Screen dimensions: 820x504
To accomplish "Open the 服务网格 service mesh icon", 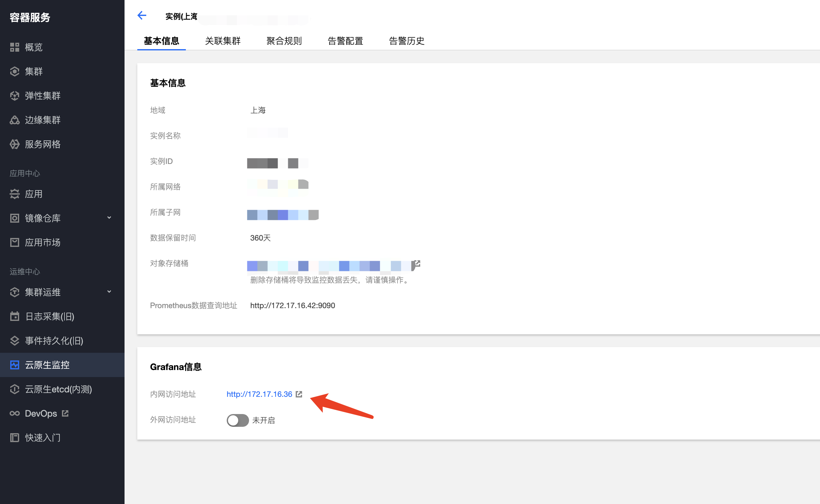I will point(15,144).
